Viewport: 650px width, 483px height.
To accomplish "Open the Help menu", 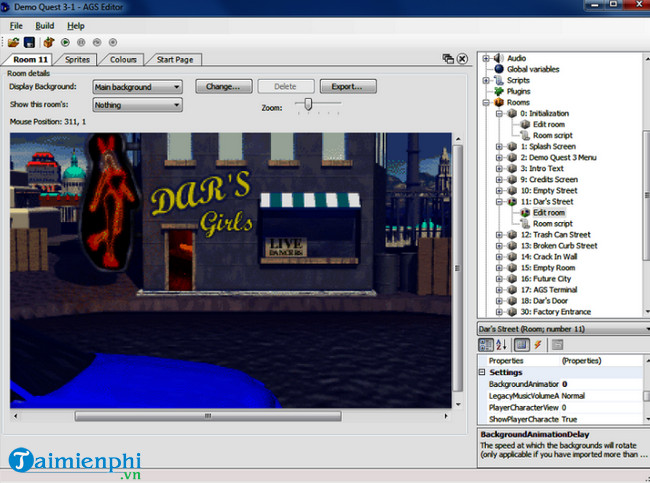I will [76, 26].
